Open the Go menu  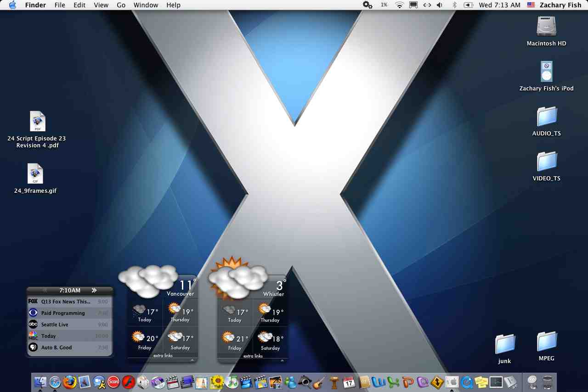click(121, 5)
